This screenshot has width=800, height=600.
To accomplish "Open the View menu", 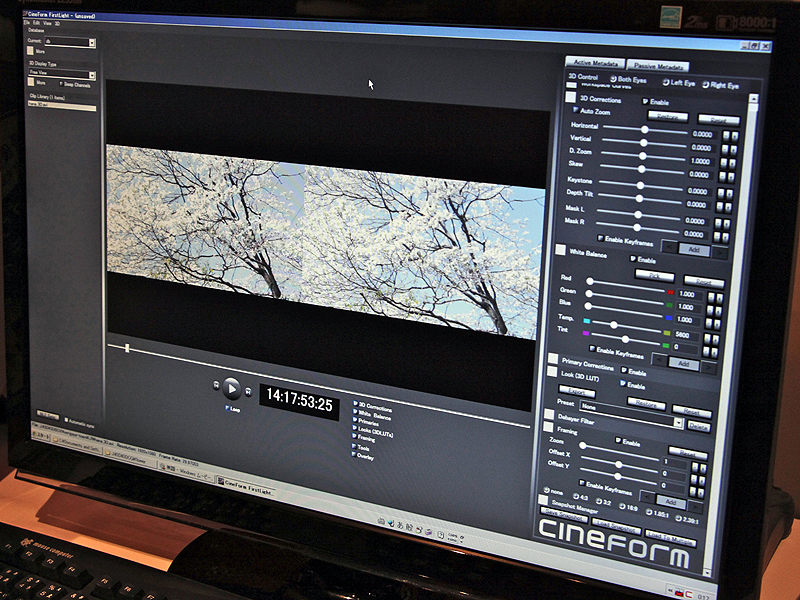I will pos(47,23).
